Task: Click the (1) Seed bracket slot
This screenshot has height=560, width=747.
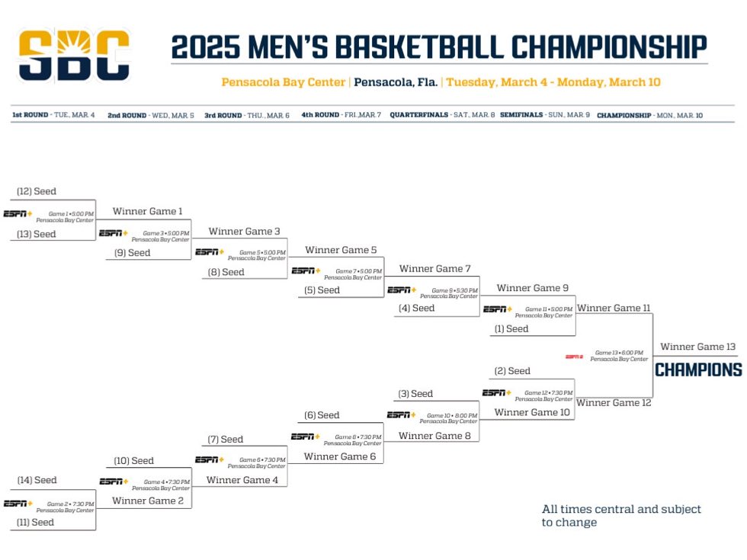Action: pyautogui.click(x=511, y=329)
